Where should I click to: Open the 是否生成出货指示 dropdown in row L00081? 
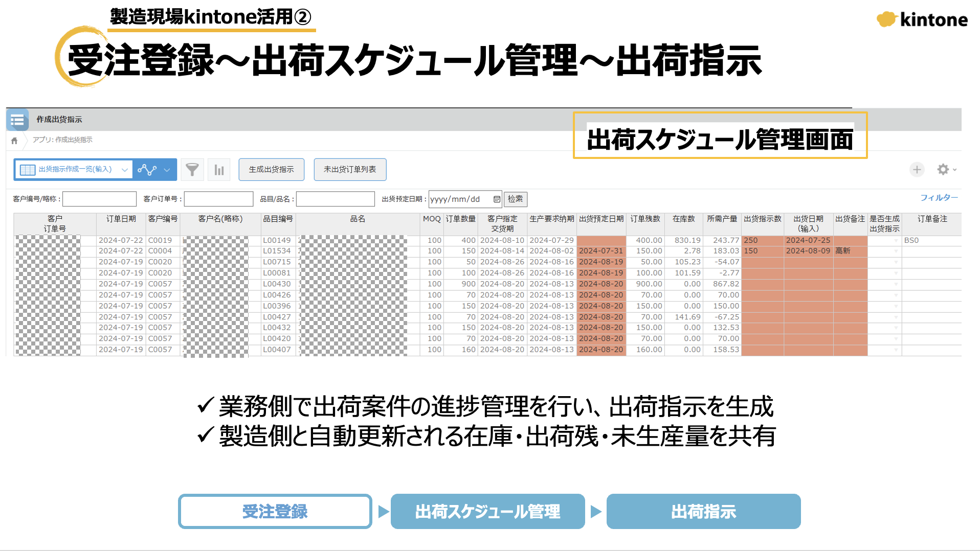(x=896, y=273)
